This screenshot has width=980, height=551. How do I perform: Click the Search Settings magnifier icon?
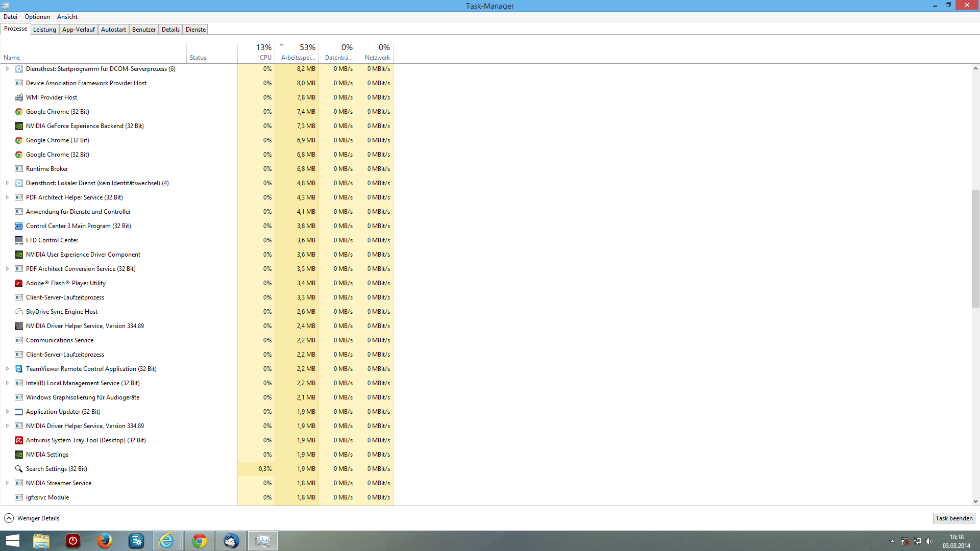point(19,469)
